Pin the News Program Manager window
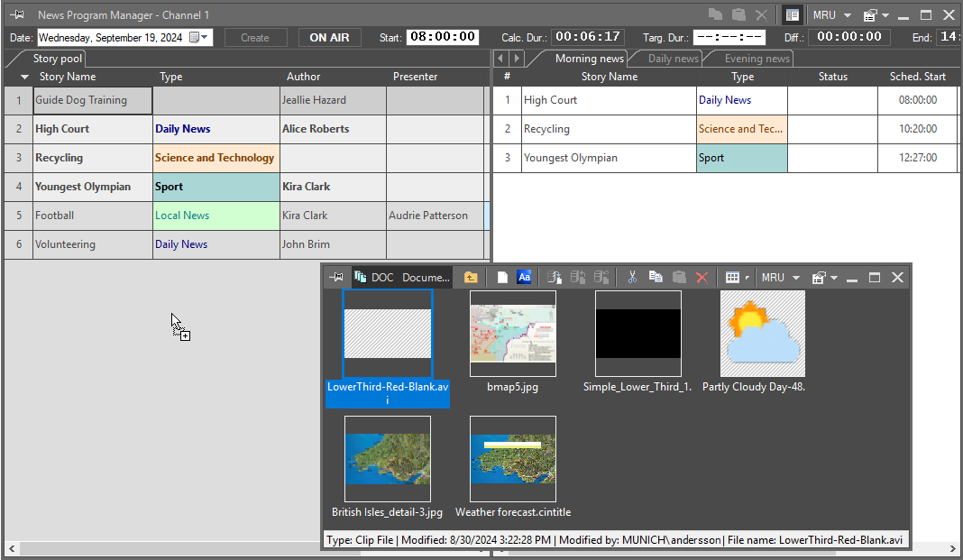963x560 pixels. click(x=16, y=15)
